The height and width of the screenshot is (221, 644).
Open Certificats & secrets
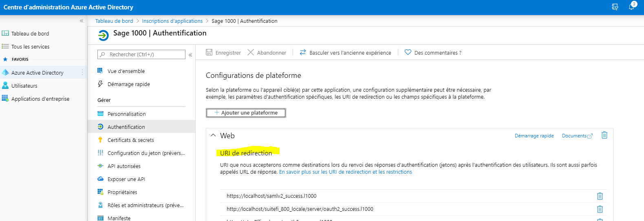(130, 140)
